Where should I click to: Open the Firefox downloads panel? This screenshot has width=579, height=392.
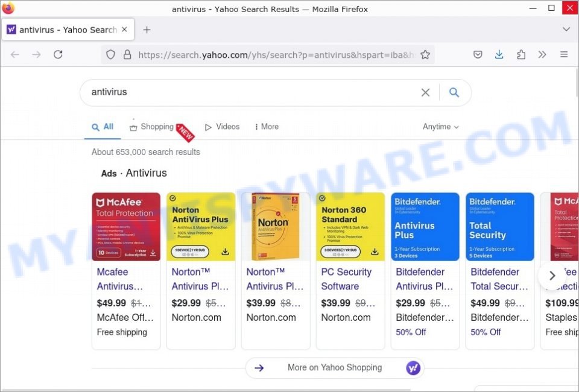pyautogui.click(x=499, y=55)
